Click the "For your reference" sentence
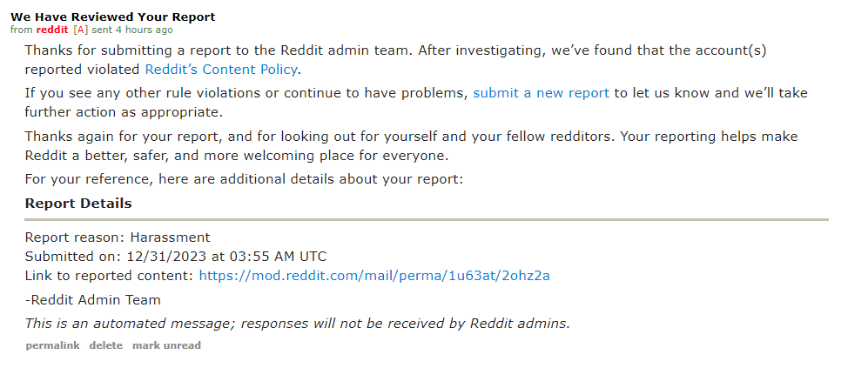 click(x=244, y=179)
